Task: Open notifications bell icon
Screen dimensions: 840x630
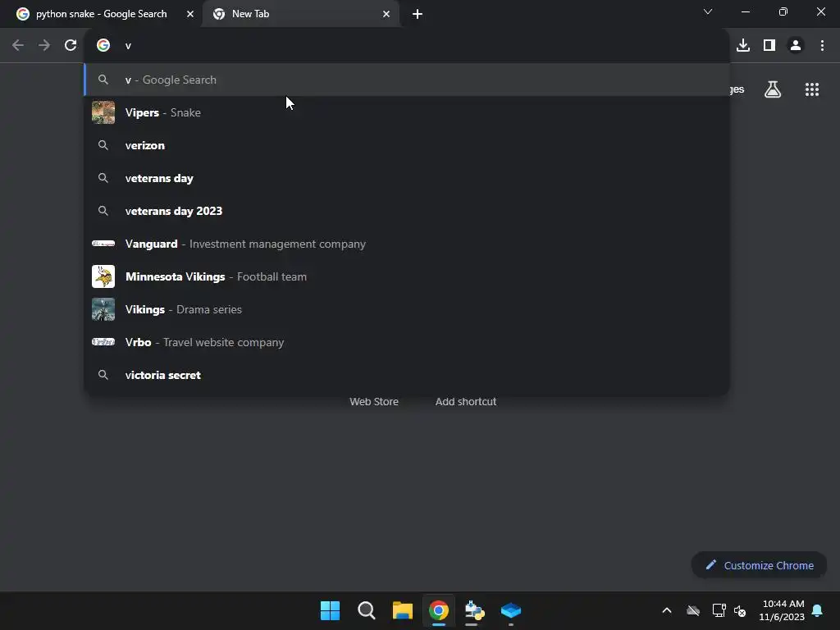Action: pos(817,610)
